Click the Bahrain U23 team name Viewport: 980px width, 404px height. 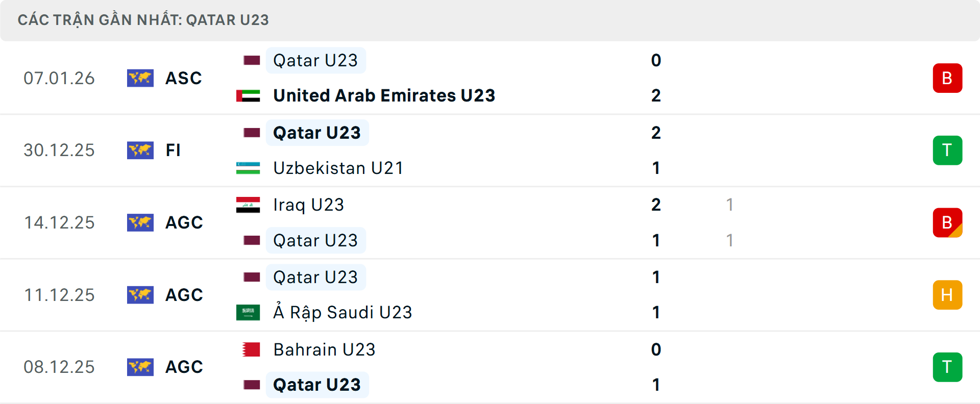(x=324, y=350)
